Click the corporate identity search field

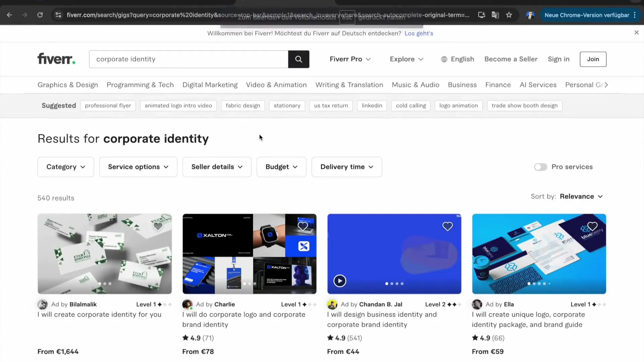tap(189, 59)
